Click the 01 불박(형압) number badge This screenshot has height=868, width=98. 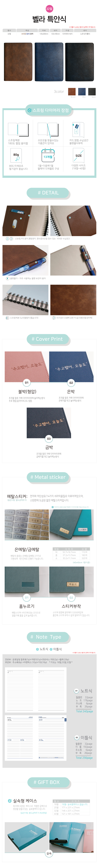27,382
